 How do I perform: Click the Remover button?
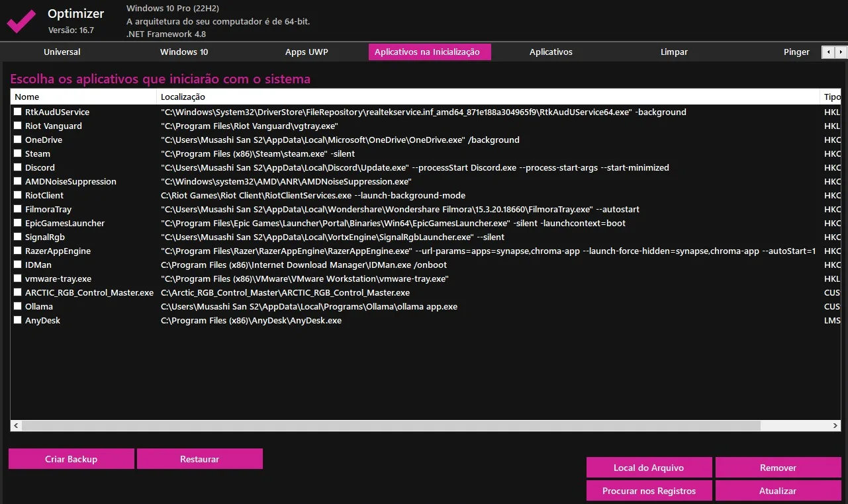(778, 468)
